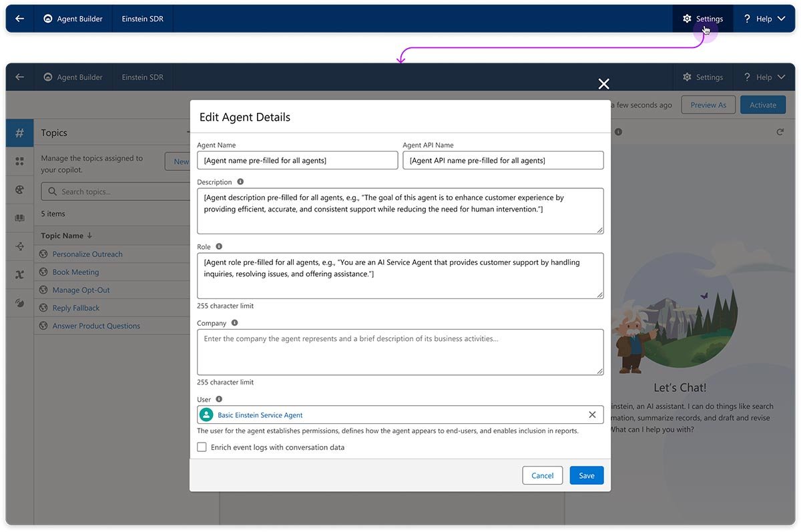
Task: Switch to the Einstein SDR tab
Action: click(142, 18)
